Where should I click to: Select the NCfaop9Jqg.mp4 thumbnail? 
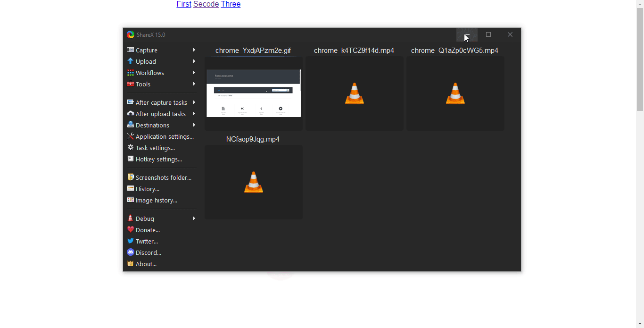point(254,182)
